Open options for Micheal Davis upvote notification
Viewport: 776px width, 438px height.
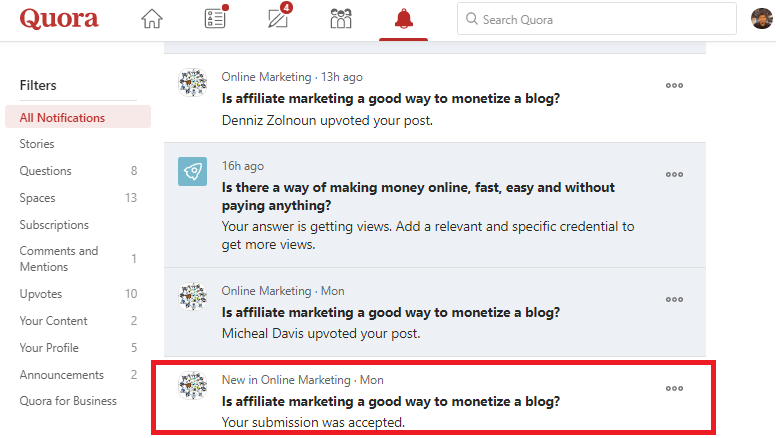[674, 299]
